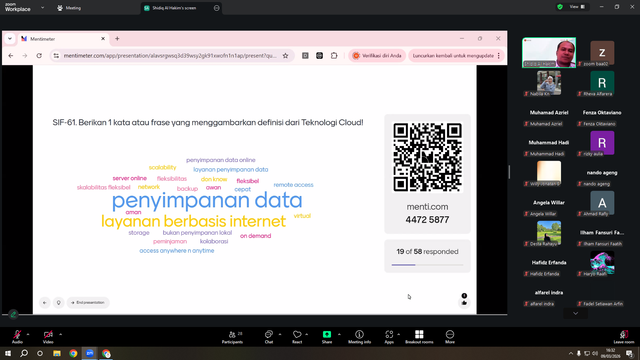
Task: Click the QR code image
Action: click(427, 157)
